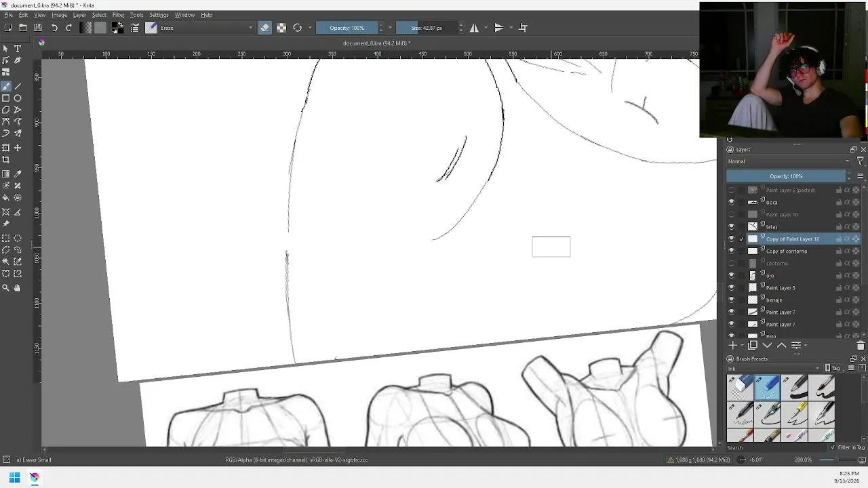
Task: Toggle preserve alpha in toolbar
Action: 281,28
